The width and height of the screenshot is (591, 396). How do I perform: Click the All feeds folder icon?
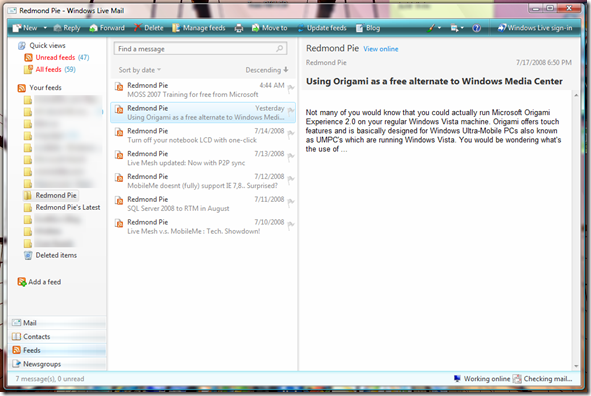point(28,69)
